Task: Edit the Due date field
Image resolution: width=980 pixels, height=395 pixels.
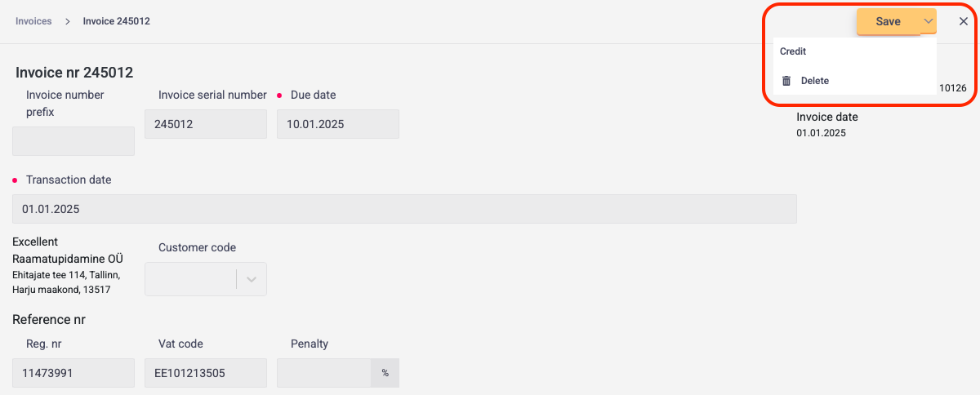Action: [x=337, y=124]
